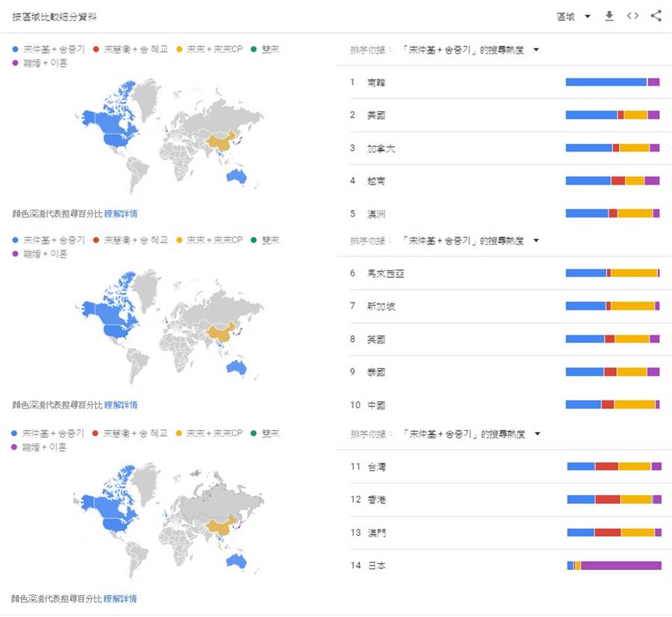Open the third 排序依據 sort dropdown

point(537,434)
